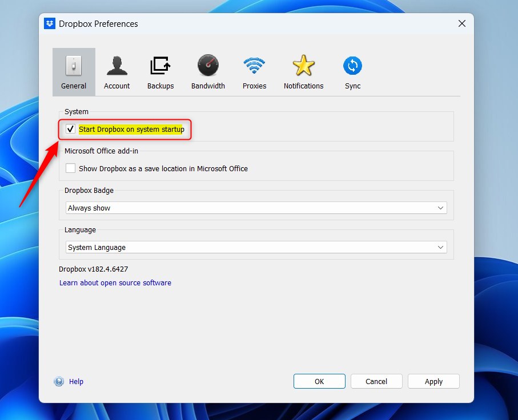Open the System Language dropdown
Viewport: 518px width, 420px height.
coord(256,248)
